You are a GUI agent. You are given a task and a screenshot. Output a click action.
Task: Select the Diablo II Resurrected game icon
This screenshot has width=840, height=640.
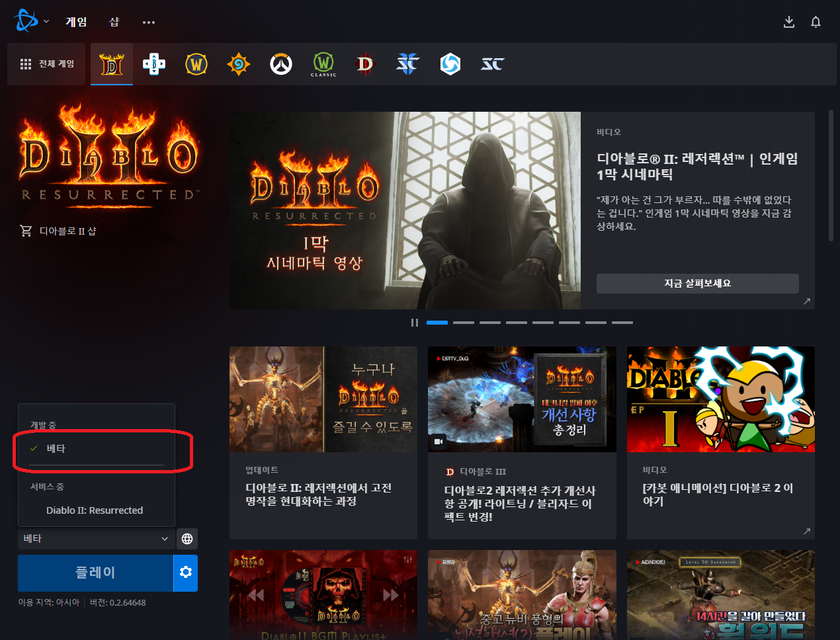click(112, 64)
